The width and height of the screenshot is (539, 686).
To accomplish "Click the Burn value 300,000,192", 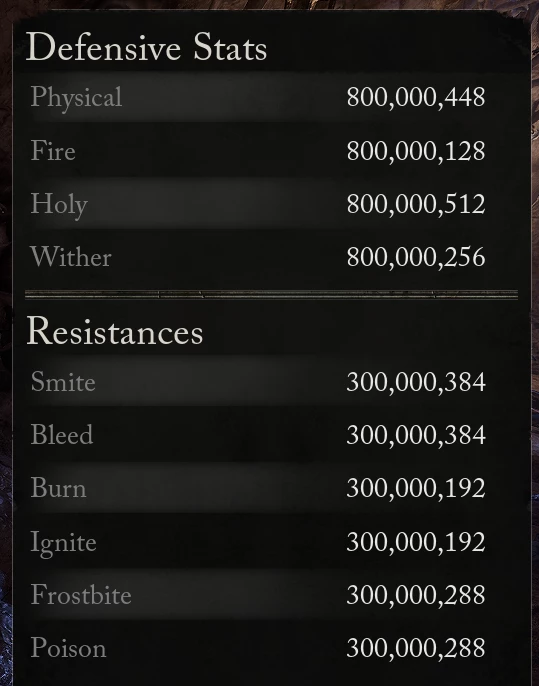I will (x=416, y=488).
